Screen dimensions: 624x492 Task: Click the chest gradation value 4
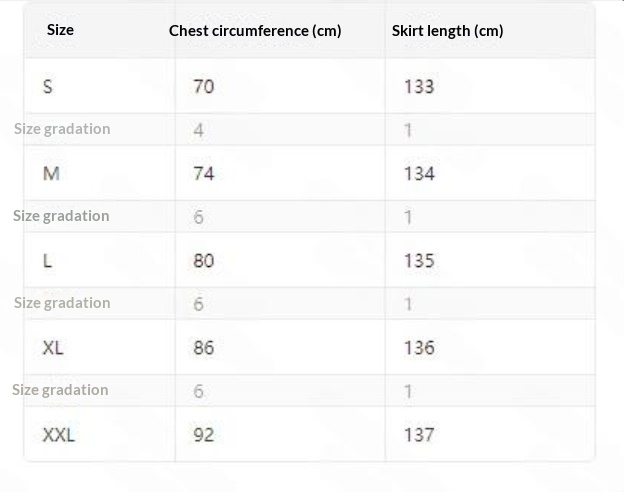(198, 129)
